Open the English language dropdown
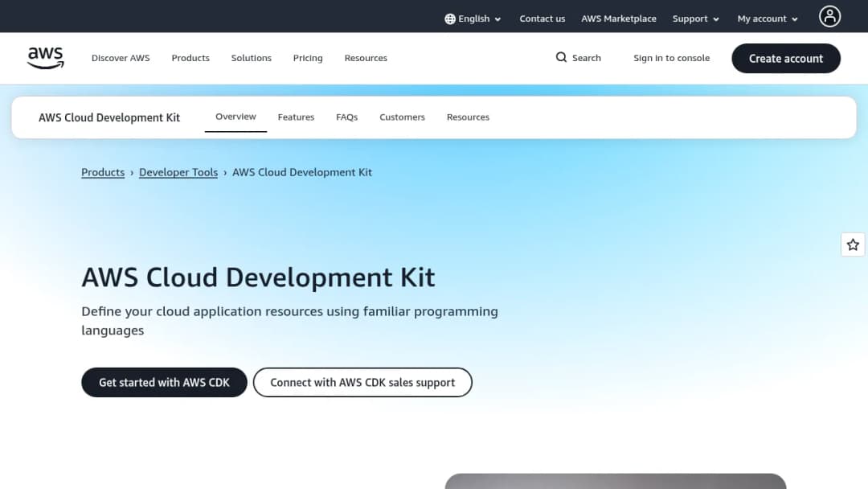The height and width of the screenshot is (489, 868). click(x=473, y=18)
